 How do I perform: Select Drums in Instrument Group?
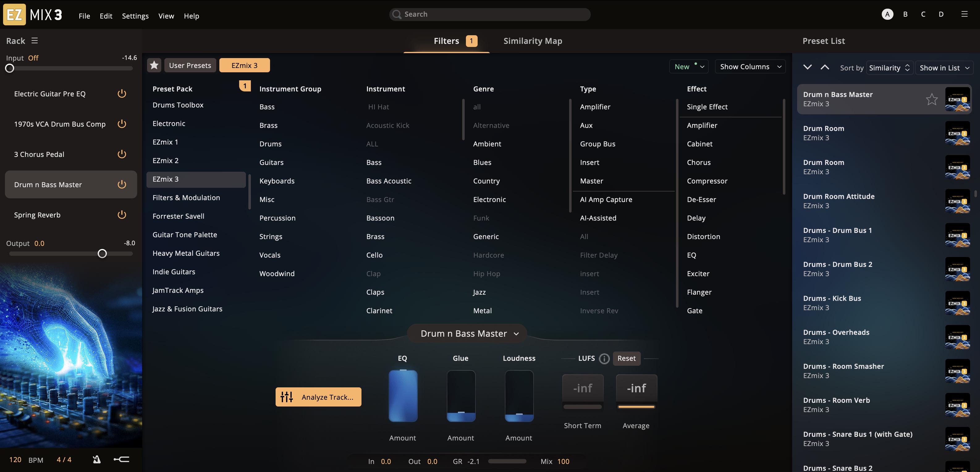[271, 144]
